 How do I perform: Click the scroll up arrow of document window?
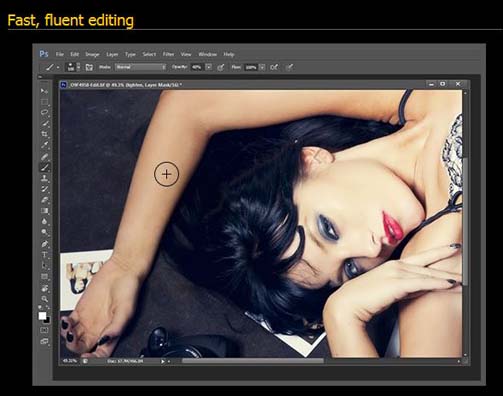[465, 93]
